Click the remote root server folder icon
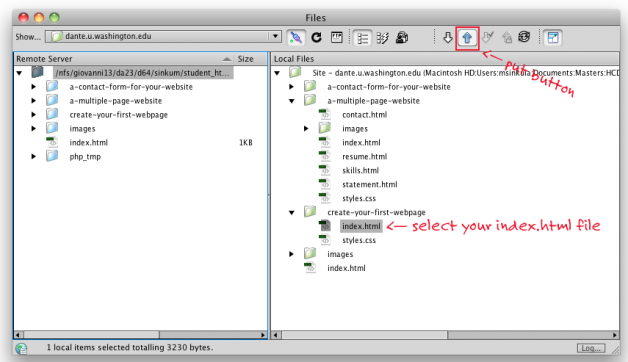Image resolution: width=628 pixels, height=362 pixels. point(37,72)
